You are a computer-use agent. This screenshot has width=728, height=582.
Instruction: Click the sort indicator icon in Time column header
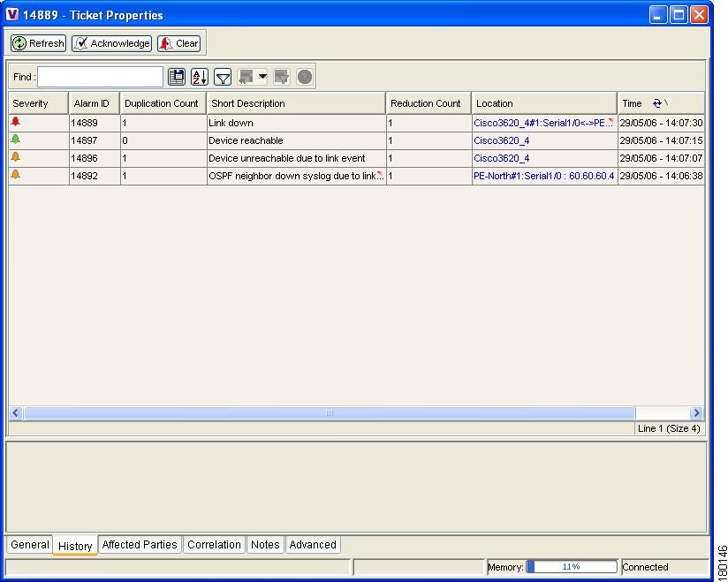tap(657, 103)
